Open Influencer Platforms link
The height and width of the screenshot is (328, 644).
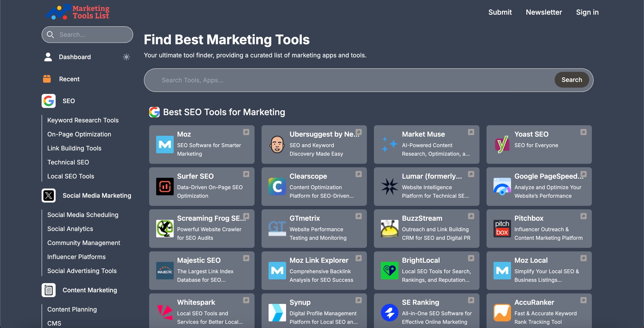coord(76,257)
